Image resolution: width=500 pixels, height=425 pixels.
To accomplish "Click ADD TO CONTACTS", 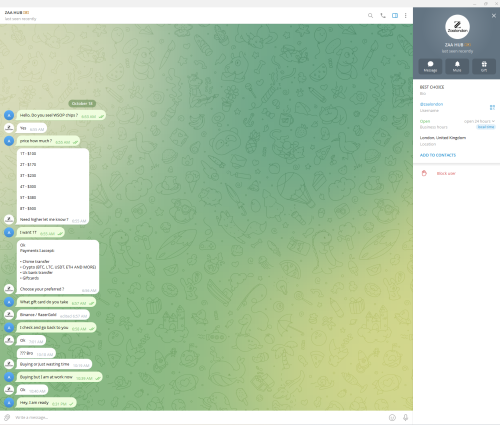I will [x=438, y=155].
